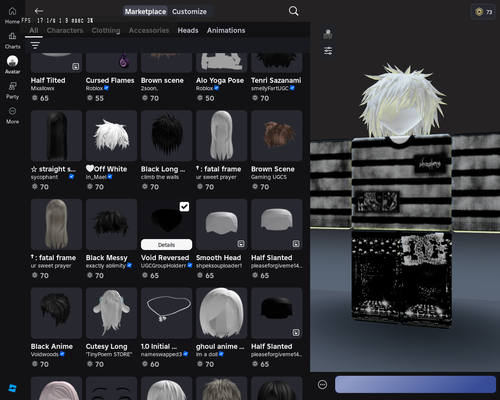Viewport: 500px width, 400px height.
Task: Switch to the Customize tab
Action: pos(189,12)
